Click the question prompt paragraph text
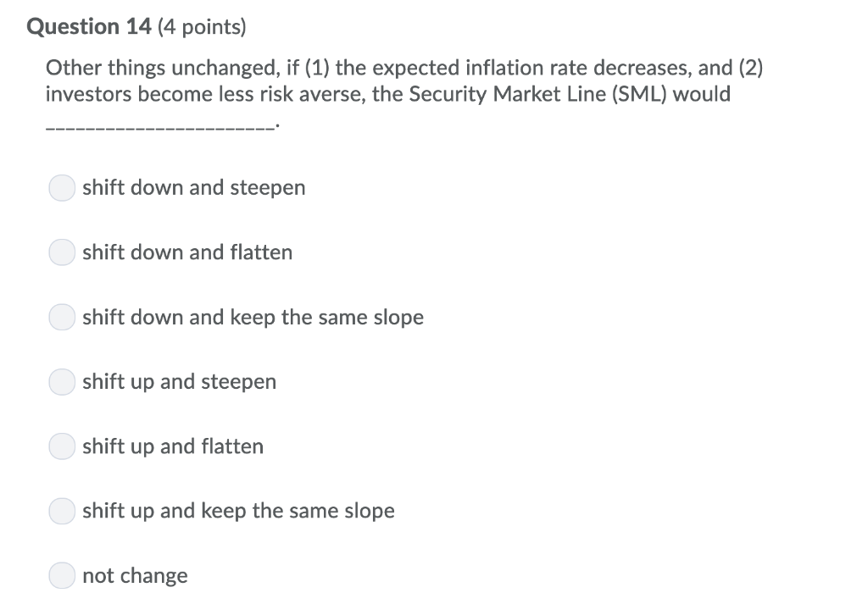 403,80
